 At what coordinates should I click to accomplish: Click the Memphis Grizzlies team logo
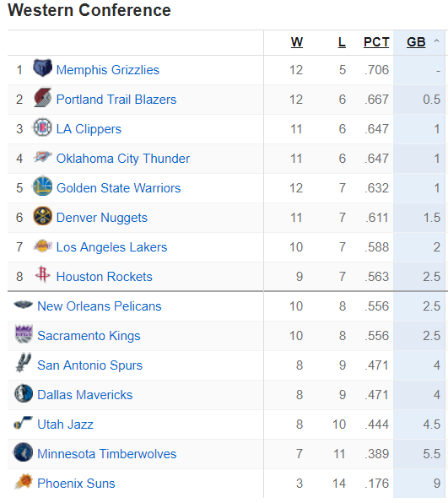click(x=42, y=68)
